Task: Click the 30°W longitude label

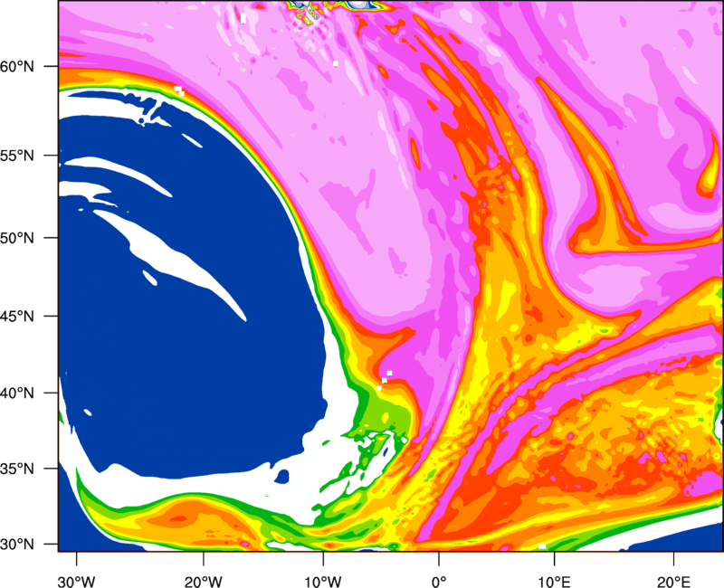Action: point(76,582)
